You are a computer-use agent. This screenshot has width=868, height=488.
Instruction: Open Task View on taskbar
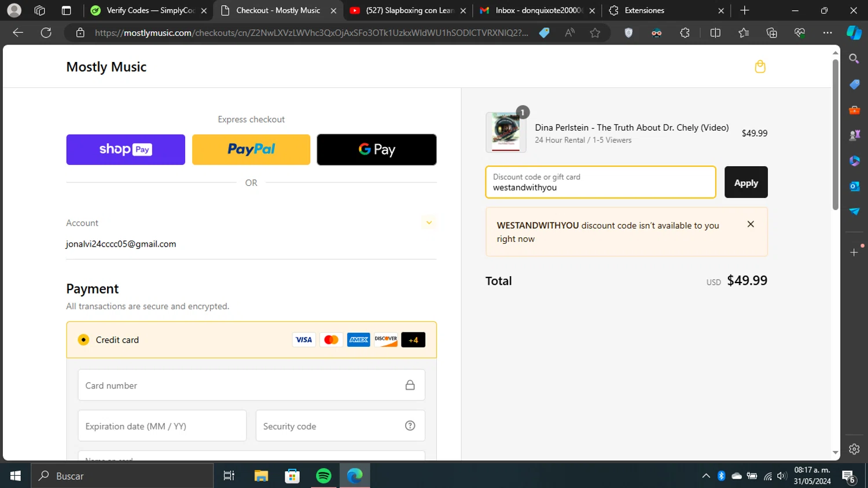click(x=229, y=476)
